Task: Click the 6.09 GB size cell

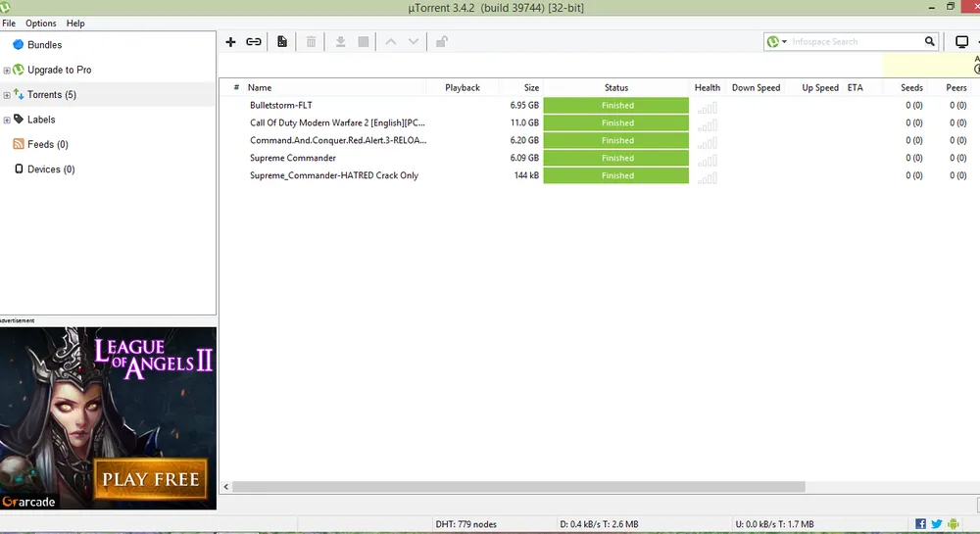Action: click(x=523, y=158)
